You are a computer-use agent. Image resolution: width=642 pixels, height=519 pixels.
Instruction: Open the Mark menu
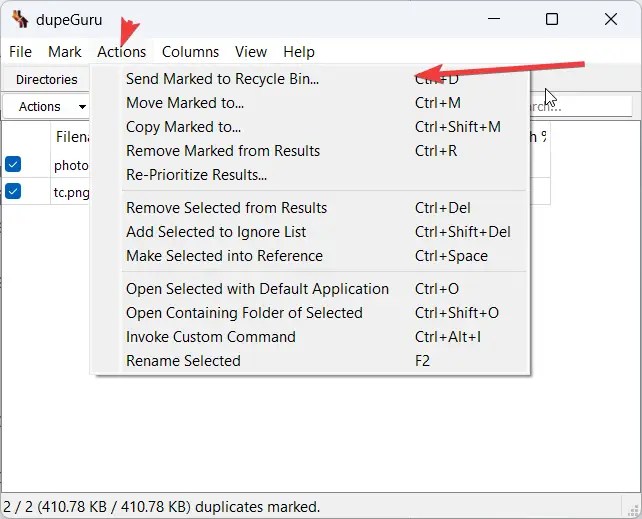pos(65,52)
